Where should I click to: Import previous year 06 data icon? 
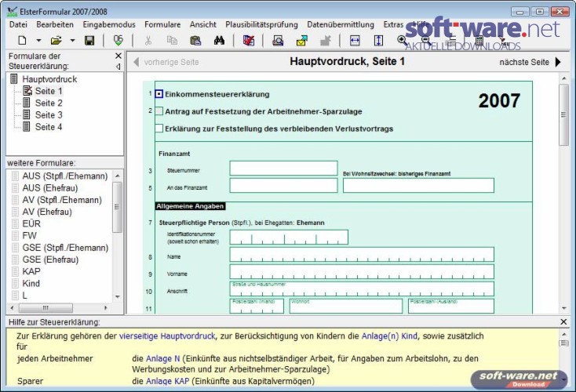pos(118,40)
